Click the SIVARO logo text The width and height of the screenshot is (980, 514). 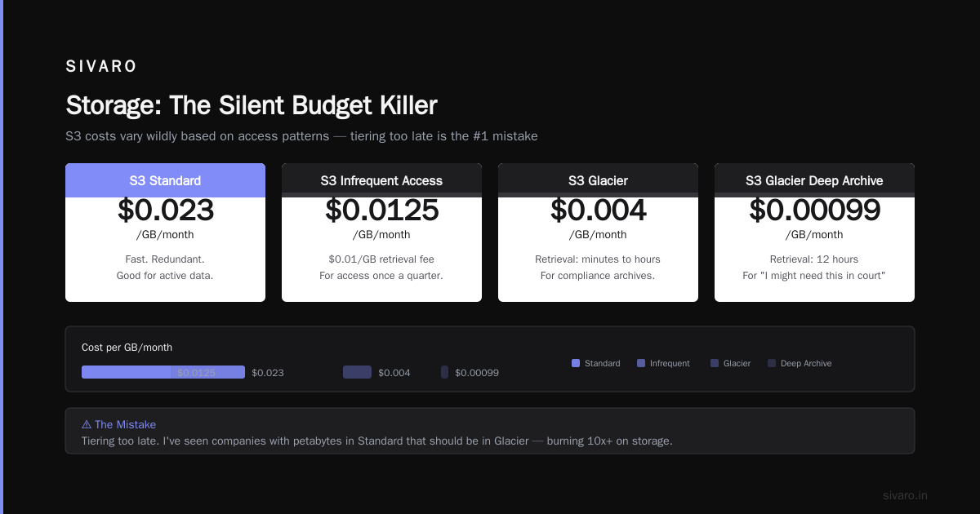pyautogui.click(x=101, y=67)
